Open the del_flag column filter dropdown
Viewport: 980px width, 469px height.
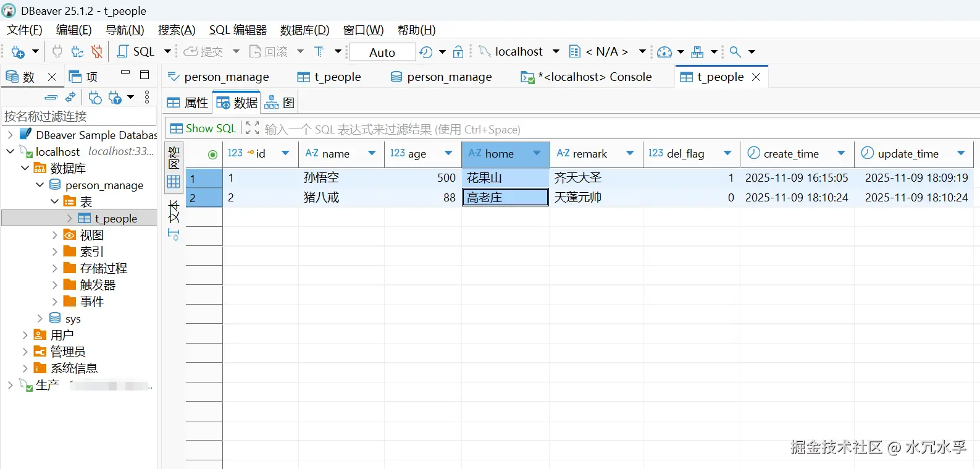(727, 153)
